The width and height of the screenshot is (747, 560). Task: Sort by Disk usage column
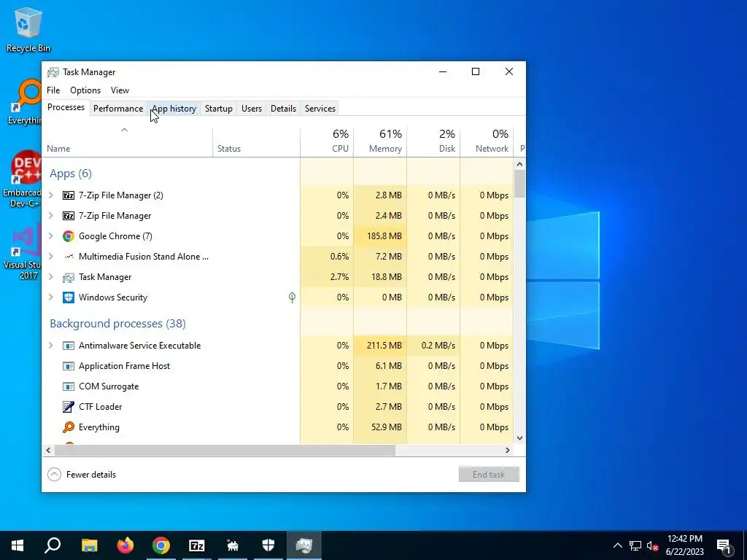coord(433,142)
